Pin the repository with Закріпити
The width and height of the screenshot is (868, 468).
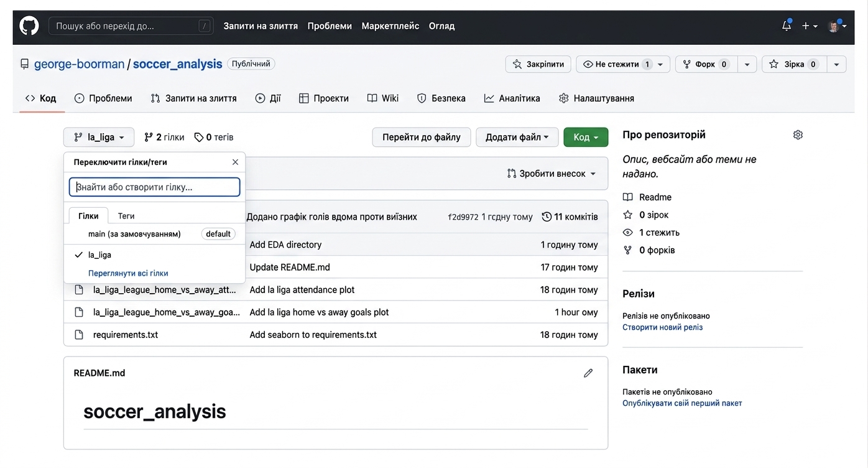[x=538, y=64]
